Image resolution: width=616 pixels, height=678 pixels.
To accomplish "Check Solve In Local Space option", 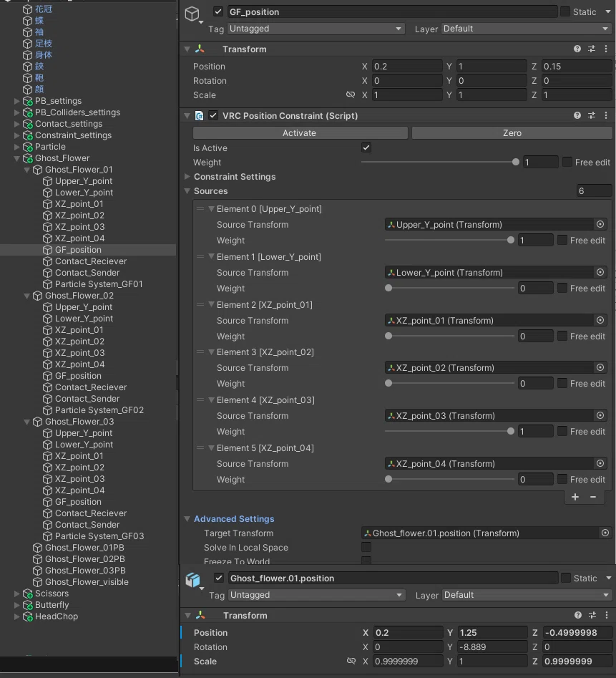I will tap(366, 547).
